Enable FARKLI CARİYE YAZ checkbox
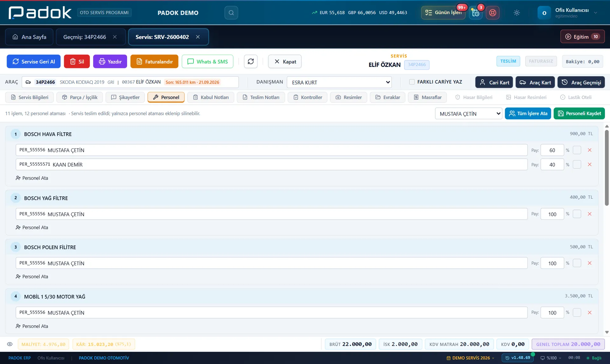Viewport: 610px width, 364px height. [x=412, y=82]
